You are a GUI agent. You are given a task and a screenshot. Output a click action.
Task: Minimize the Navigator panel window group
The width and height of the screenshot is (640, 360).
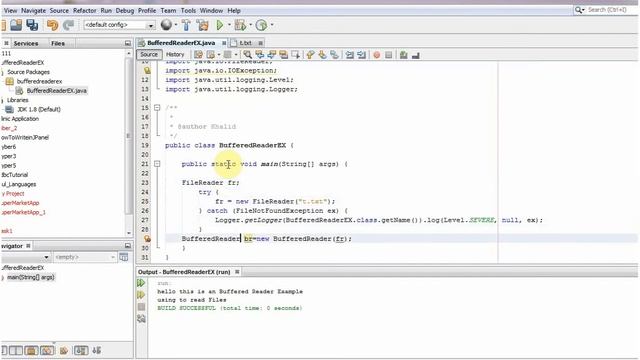128,246
